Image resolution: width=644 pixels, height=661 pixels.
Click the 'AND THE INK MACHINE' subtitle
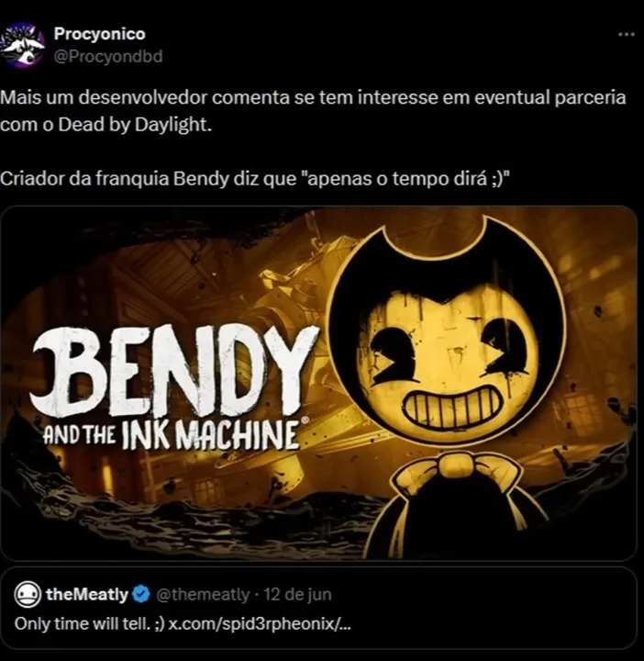click(172, 434)
